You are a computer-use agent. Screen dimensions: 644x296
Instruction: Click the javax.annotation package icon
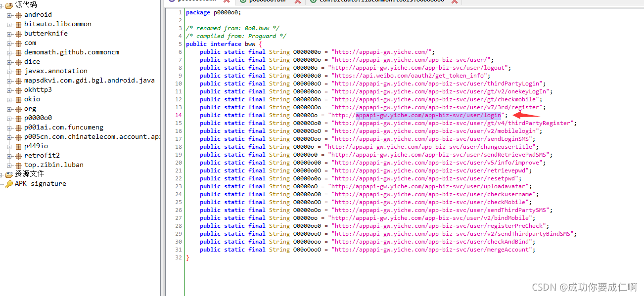(19, 71)
